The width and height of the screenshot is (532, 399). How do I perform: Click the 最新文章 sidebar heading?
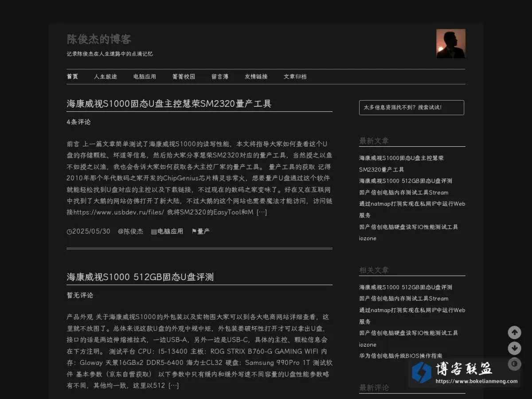coord(374,141)
